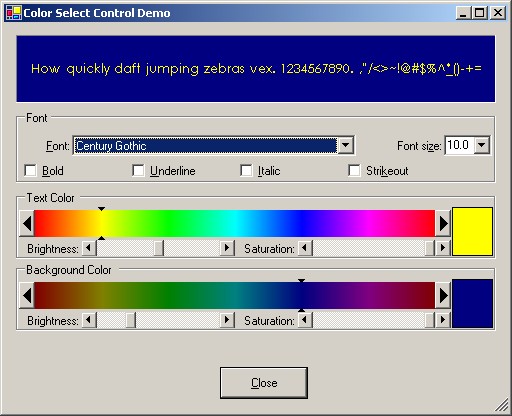Click the Close button
The image size is (512, 416).
264,383
